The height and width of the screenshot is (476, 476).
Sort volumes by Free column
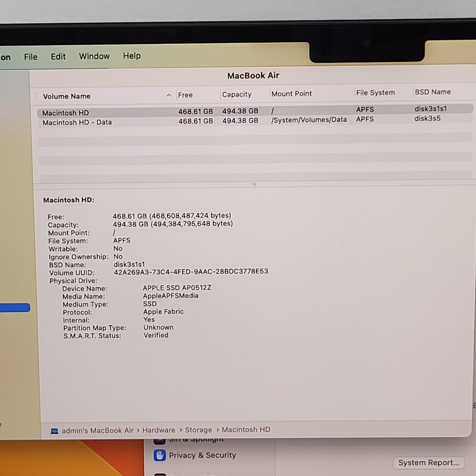(x=185, y=95)
